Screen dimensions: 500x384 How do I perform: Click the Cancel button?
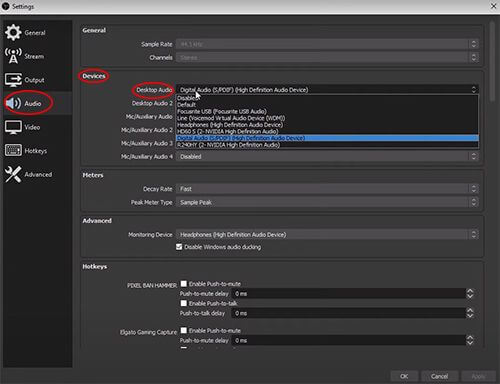[x=439, y=376]
